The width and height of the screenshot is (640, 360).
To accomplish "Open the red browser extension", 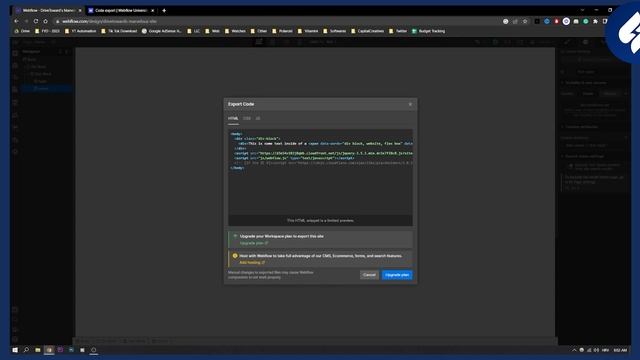I will [x=556, y=21].
